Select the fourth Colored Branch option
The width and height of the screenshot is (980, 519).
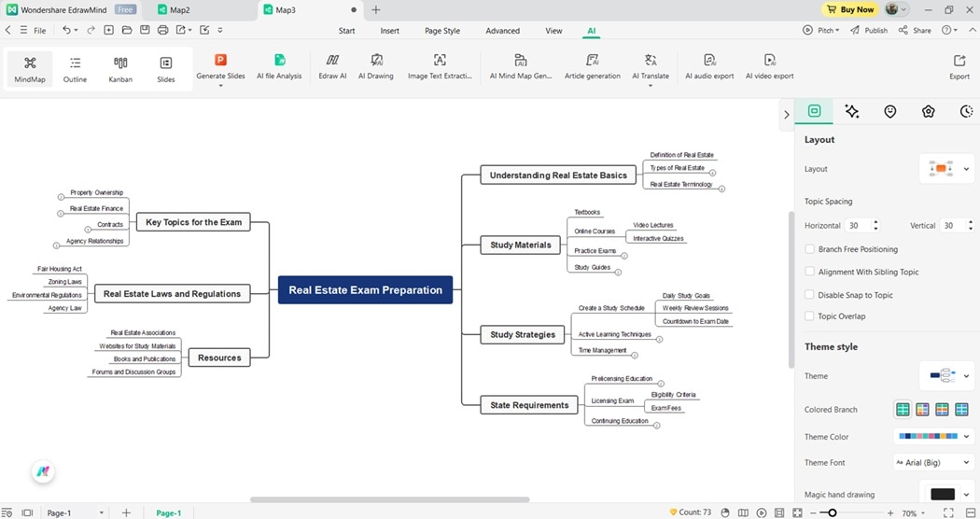tap(961, 410)
